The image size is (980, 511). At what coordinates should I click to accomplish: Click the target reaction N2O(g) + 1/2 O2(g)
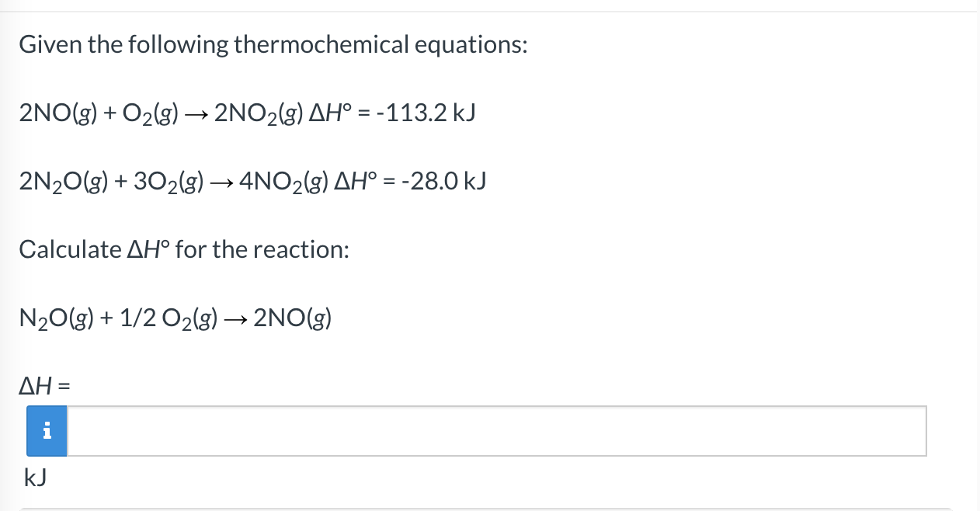click(174, 317)
